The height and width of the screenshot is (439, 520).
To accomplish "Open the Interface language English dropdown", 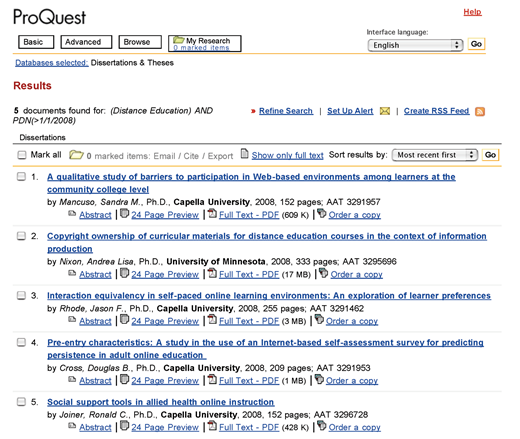I will (415, 45).
